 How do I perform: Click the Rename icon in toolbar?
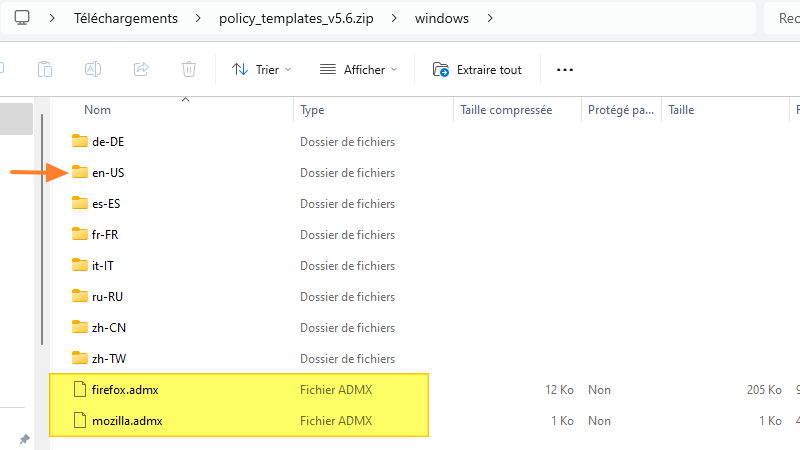93,69
